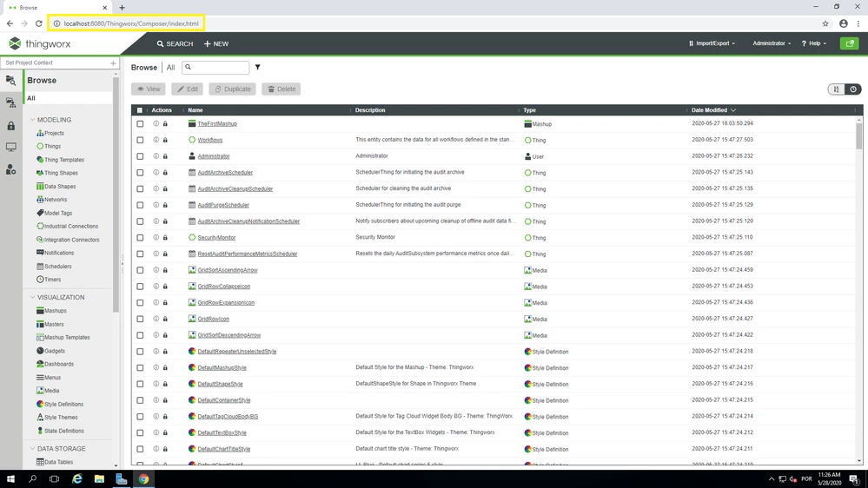
Task: Collapse the VISUALIZATION section
Action: 33,297
